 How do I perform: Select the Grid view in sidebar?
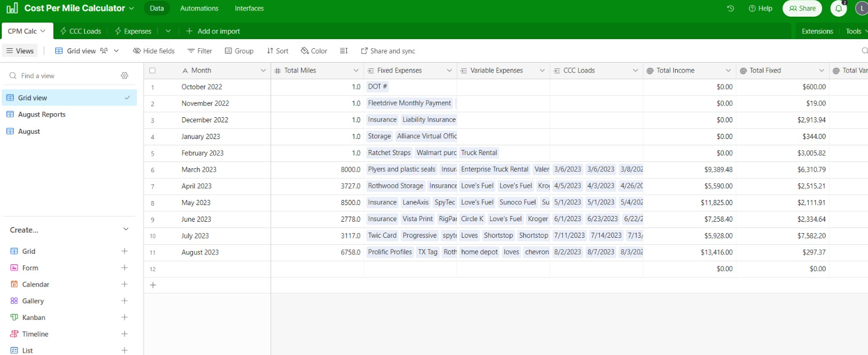[x=69, y=98]
